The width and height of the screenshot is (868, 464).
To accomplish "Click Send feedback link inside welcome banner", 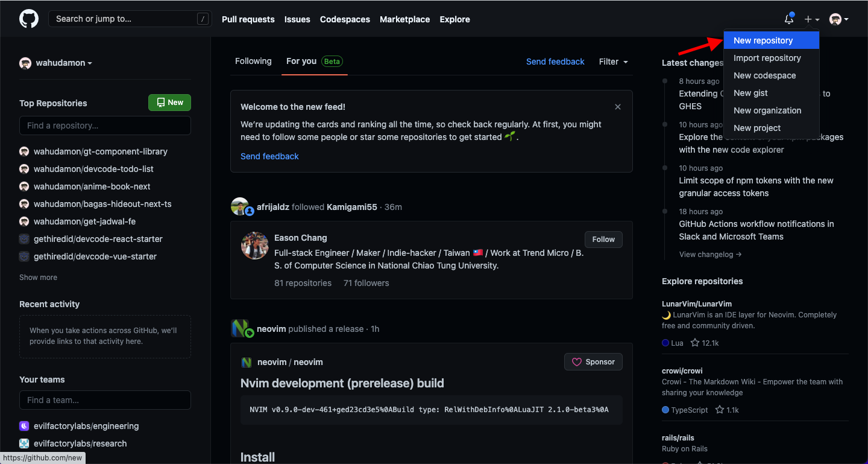I will pos(269,156).
